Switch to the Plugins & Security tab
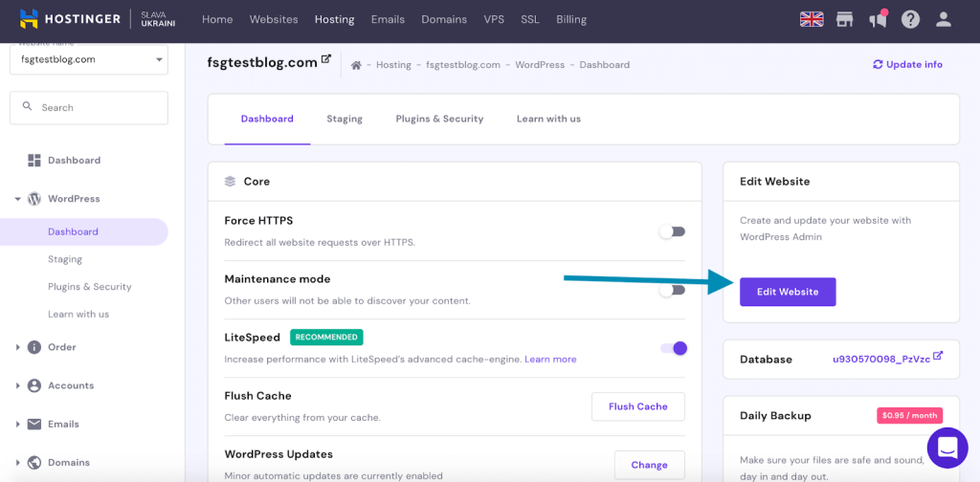Screen dimensions: 980x482 point(439,119)
